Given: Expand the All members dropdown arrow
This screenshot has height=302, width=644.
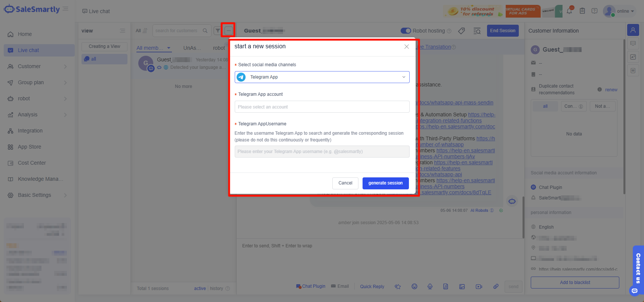Looking at the screenshot, I should coord(169,48).
